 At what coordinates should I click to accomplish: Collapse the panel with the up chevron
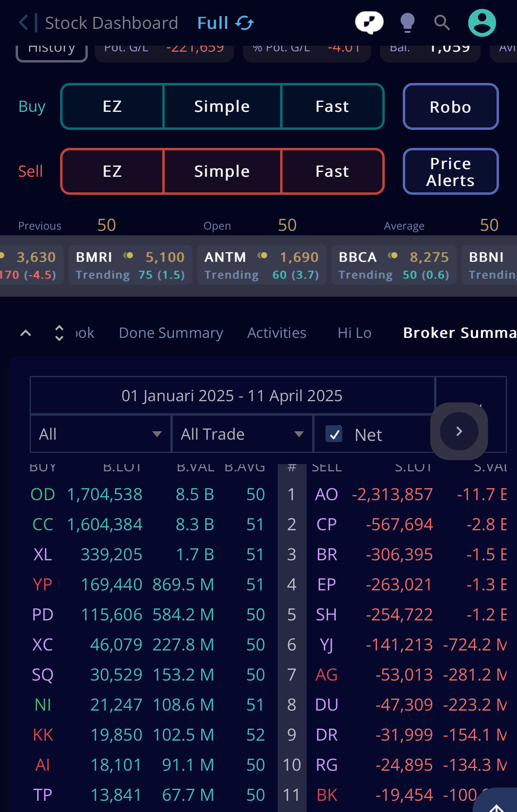coord(26,333)
